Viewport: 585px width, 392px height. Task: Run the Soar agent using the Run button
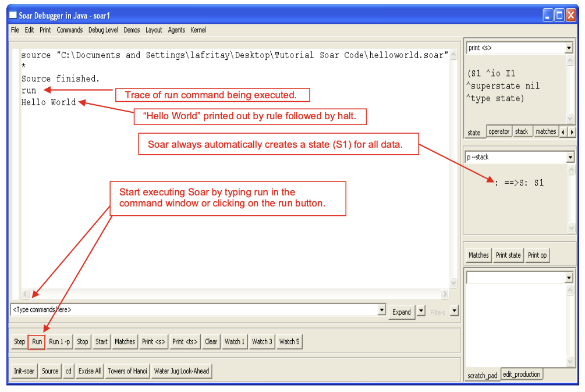click(x=36, y=341)
